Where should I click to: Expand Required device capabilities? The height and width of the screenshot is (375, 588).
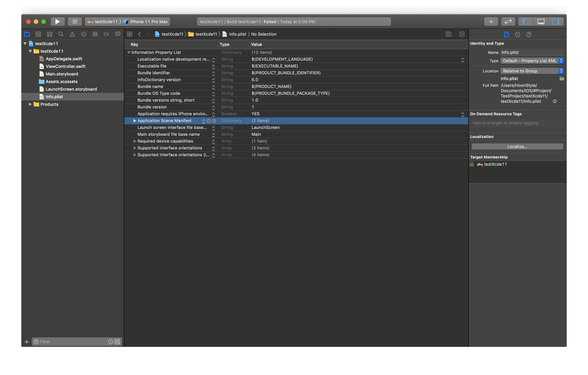(134, 141)
